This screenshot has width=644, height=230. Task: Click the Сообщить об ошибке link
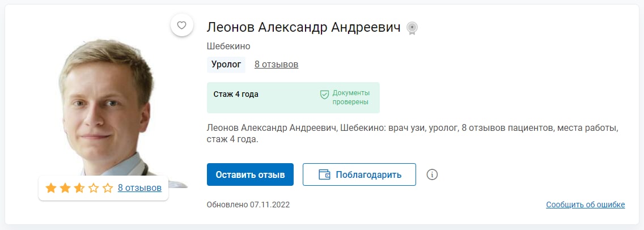[585, 205]
